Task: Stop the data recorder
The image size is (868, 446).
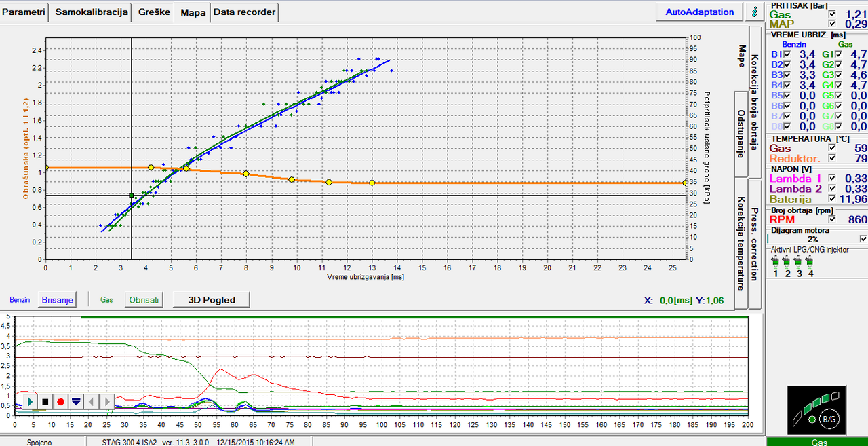Action: [x=45, y=401]
